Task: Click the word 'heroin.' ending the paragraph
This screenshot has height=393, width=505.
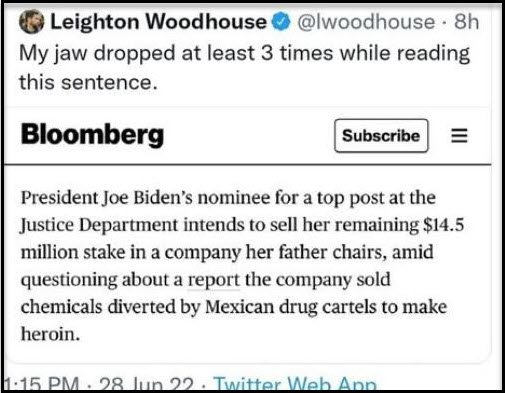Action: coord(50,334)
